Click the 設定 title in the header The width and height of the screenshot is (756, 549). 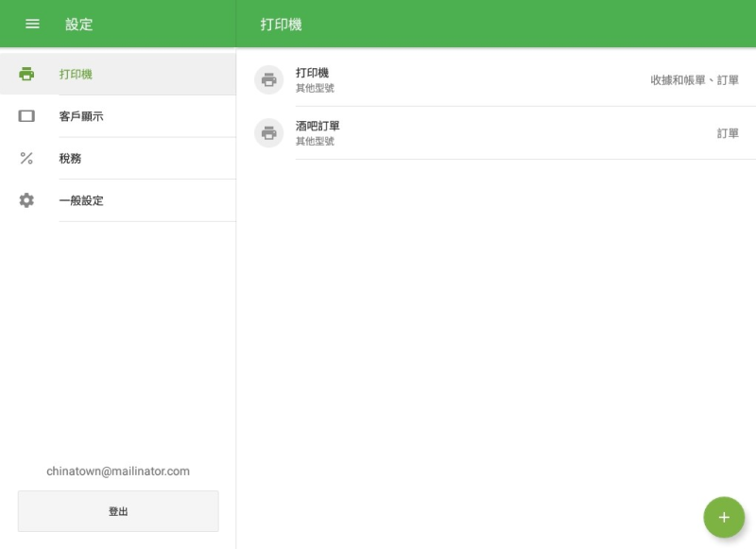(79, 25)
